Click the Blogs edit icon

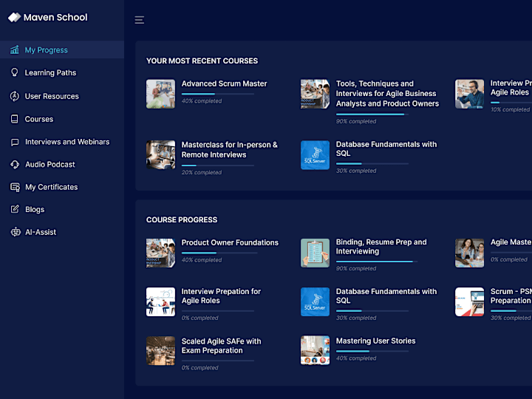point(15,209)
